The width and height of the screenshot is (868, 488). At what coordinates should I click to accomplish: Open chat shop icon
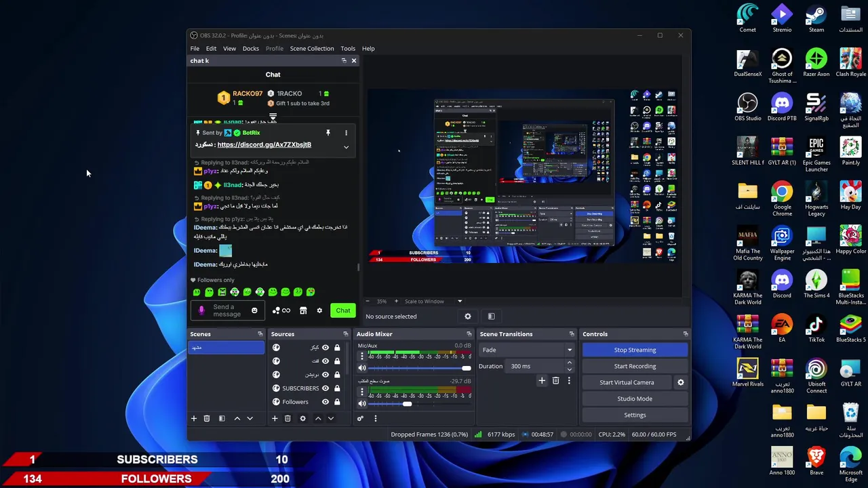tap(303, 310)
